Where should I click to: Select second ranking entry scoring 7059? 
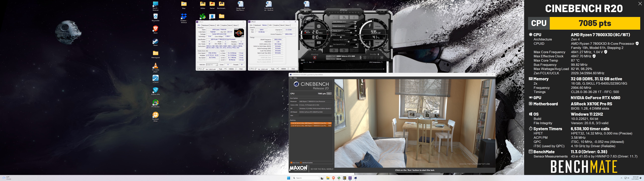click(311, 126)
